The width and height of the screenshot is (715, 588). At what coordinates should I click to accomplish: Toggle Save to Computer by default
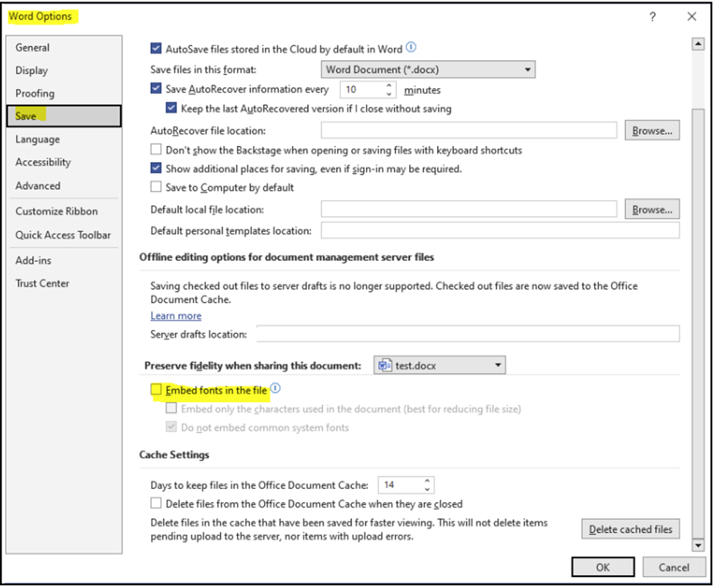click(x=156, y=187)
